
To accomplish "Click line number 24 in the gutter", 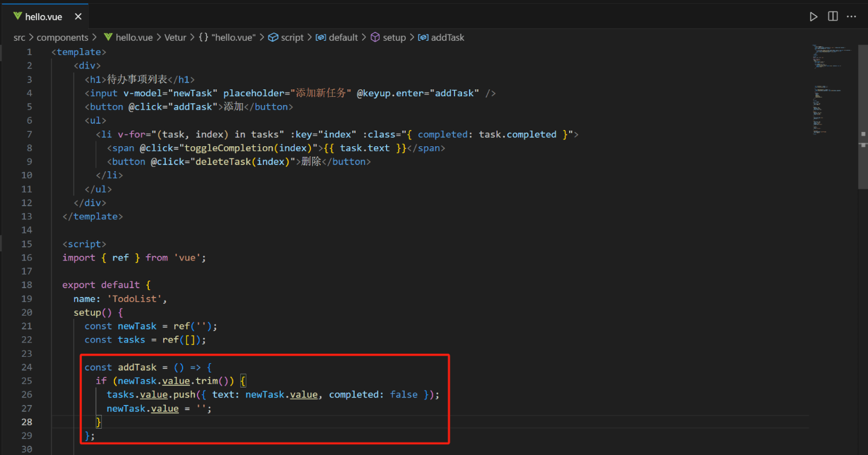I will tap(26, 367).
